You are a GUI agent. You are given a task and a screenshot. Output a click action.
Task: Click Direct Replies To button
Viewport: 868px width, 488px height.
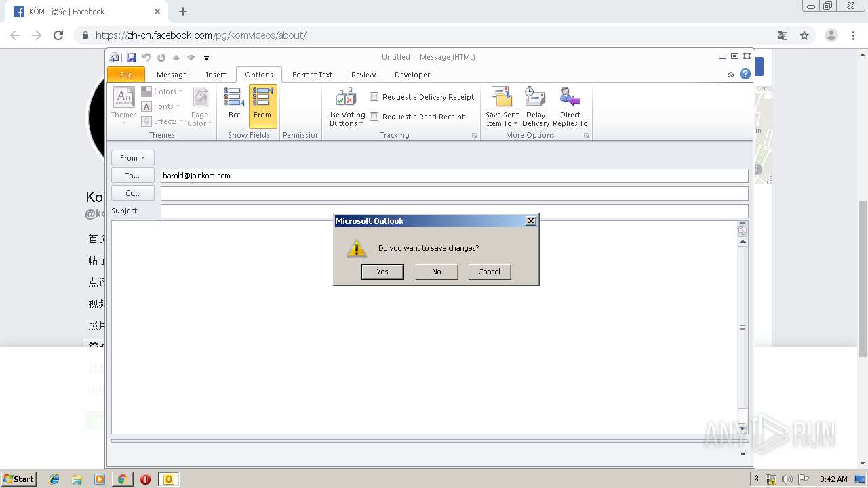click(x=570, y=106)
